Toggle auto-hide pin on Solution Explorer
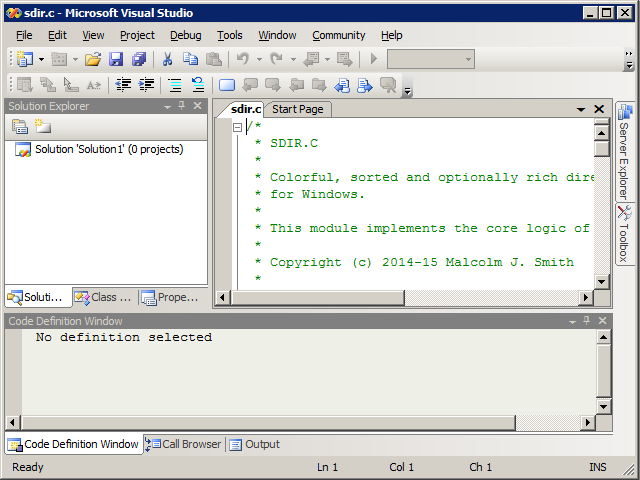The image size is (640, 480). coord(182,106)
